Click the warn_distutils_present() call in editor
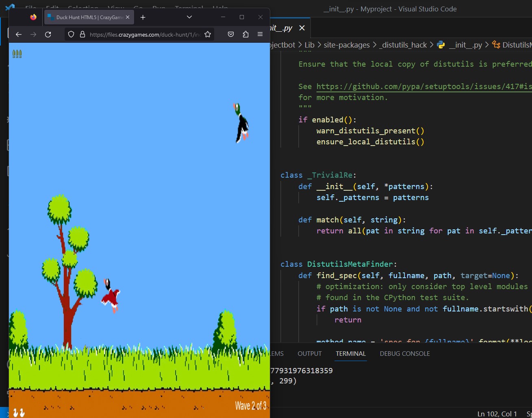This screenshot has height=418, width=532. tap(370, 131)
